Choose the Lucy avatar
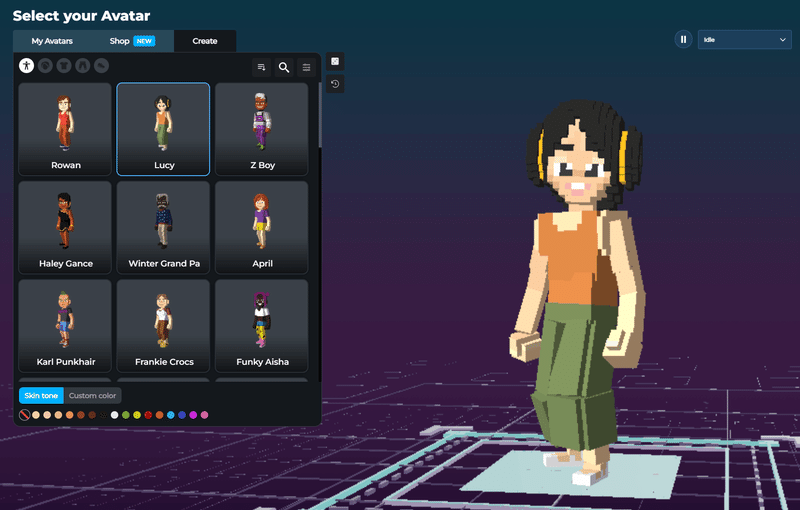 [163, 129]
